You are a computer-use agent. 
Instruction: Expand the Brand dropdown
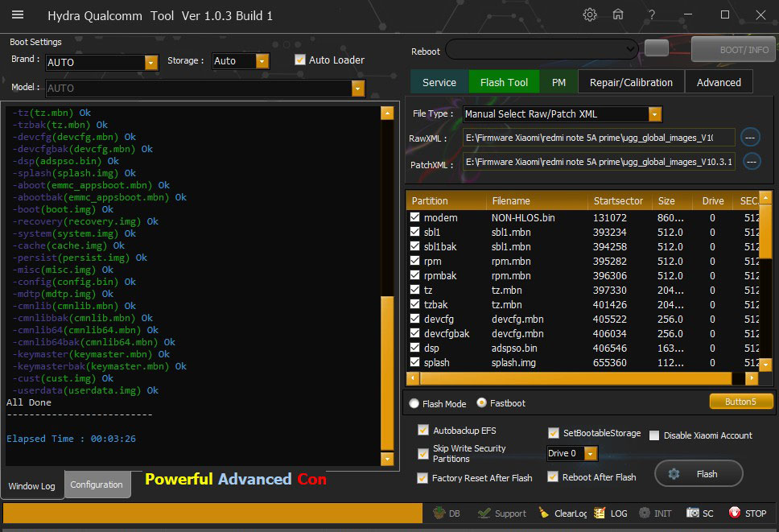coord(150,62)
